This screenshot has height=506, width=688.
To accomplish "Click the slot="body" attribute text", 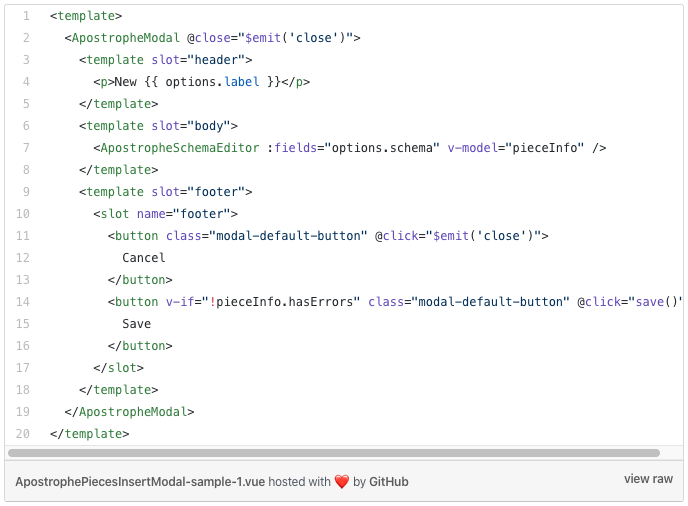I will (191, 126).
